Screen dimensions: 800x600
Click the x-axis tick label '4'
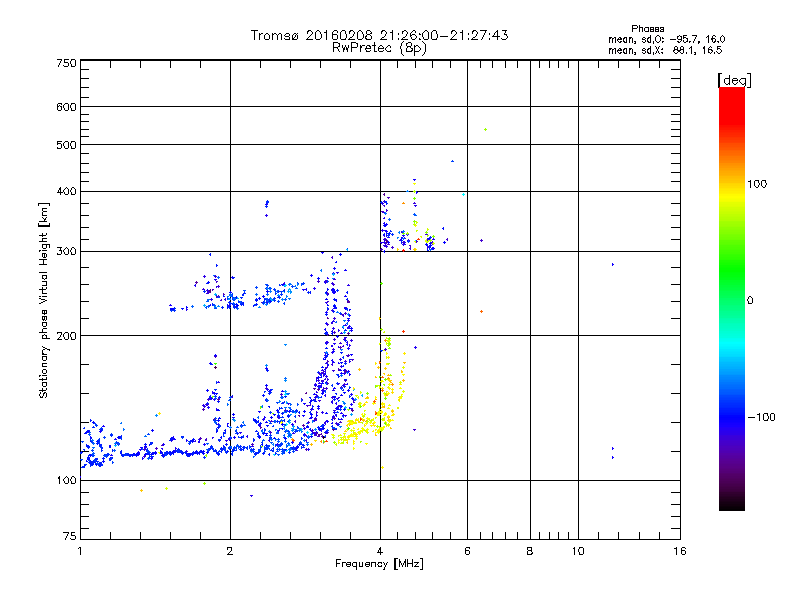tap(380, 551)
